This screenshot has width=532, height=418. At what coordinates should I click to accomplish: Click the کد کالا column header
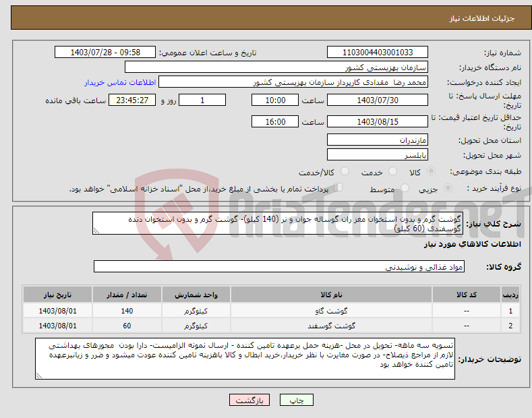pos(467,295)
